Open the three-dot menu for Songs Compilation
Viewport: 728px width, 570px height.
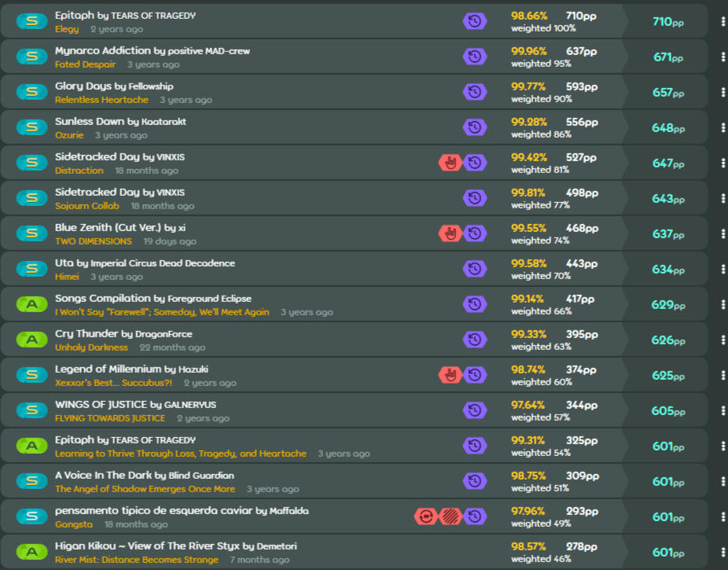click(x=722, y=304)
